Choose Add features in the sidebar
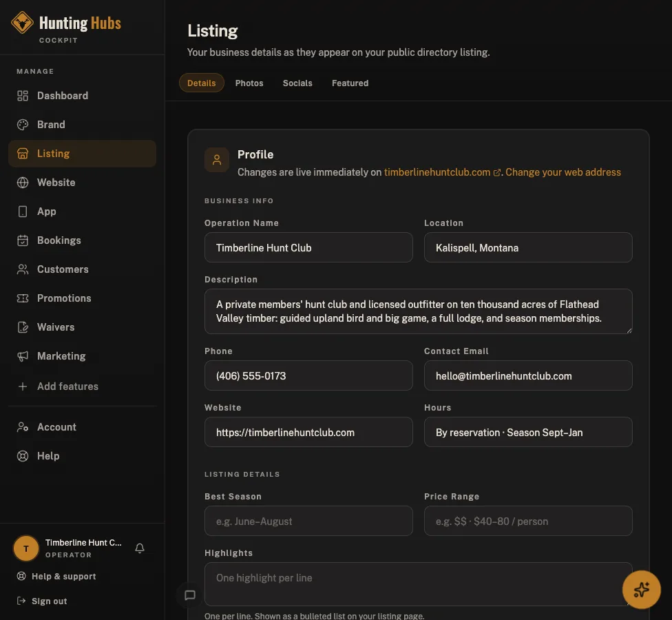Screen dimensions: 672x620 [x=83, y=386]
